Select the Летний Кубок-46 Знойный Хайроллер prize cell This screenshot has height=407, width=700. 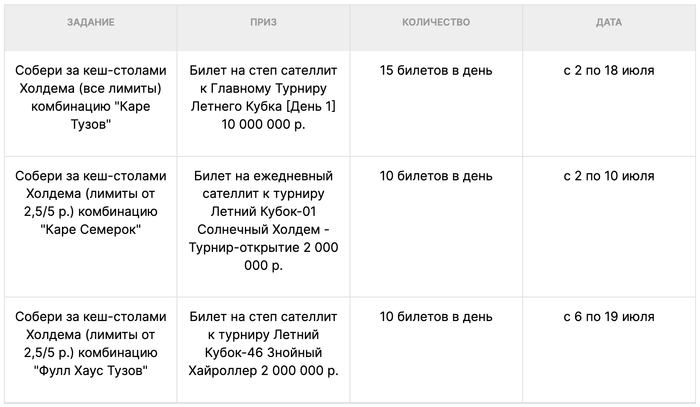click(x=264, y=344)
